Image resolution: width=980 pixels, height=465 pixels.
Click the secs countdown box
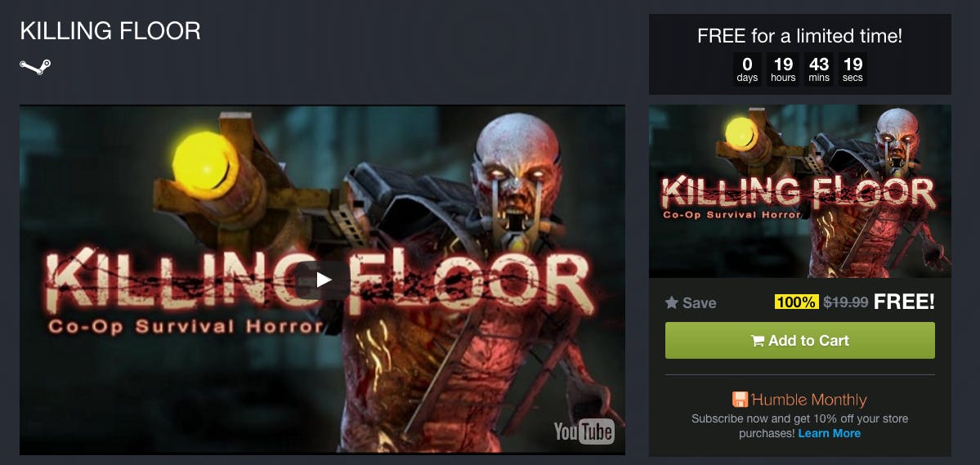click(852, 69)
